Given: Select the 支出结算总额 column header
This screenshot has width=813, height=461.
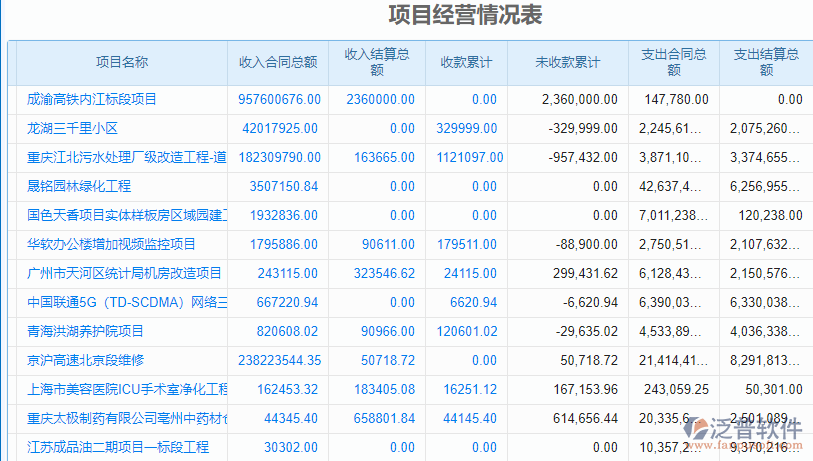Looking at the screenshot, I should [765, 62].
